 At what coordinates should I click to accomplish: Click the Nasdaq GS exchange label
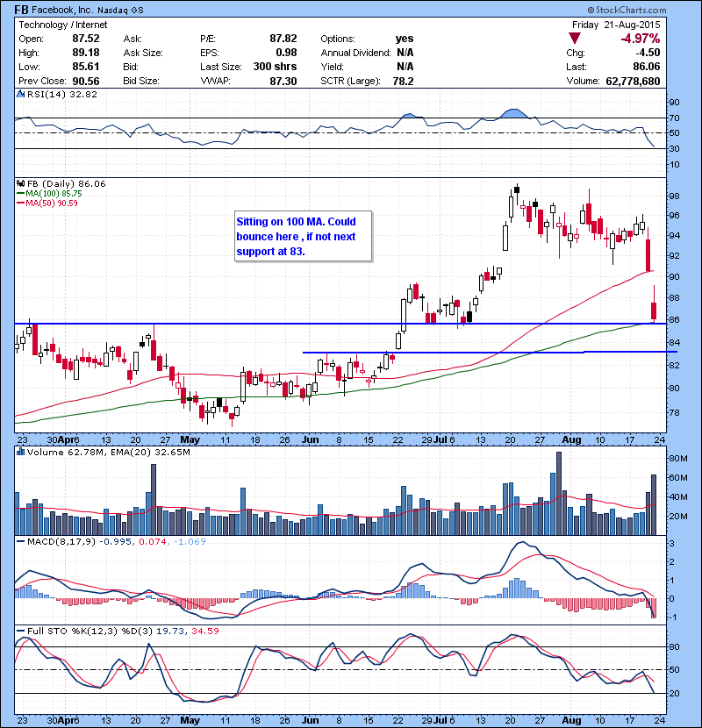tap(120, 11)
